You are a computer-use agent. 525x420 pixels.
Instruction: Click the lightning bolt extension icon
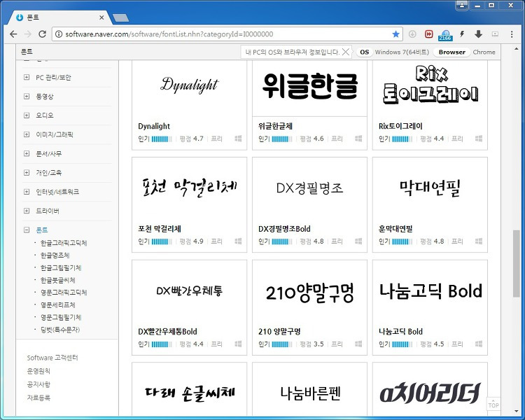point(462,34)
